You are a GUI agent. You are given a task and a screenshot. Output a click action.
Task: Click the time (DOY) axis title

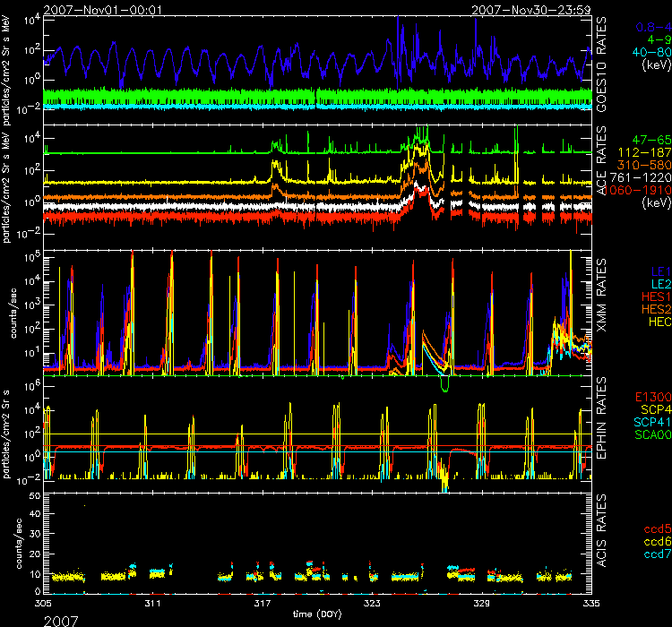coord(320,615)
